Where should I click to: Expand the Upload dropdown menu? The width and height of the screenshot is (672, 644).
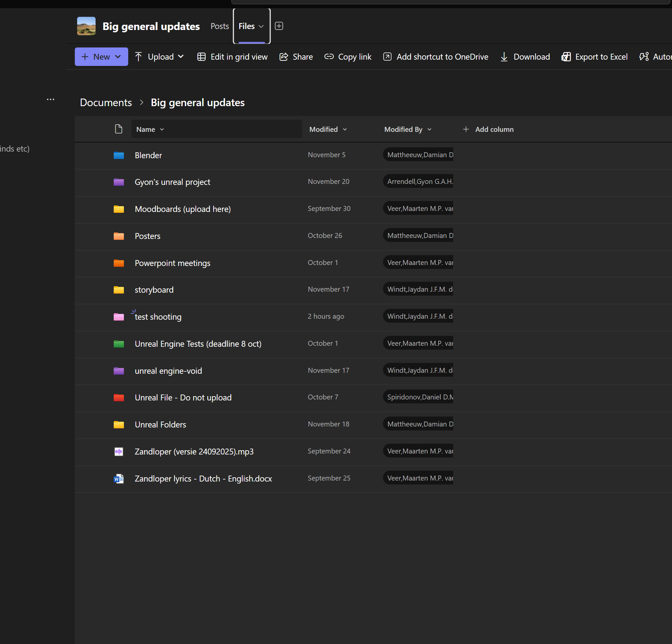[x=181, y=57]
